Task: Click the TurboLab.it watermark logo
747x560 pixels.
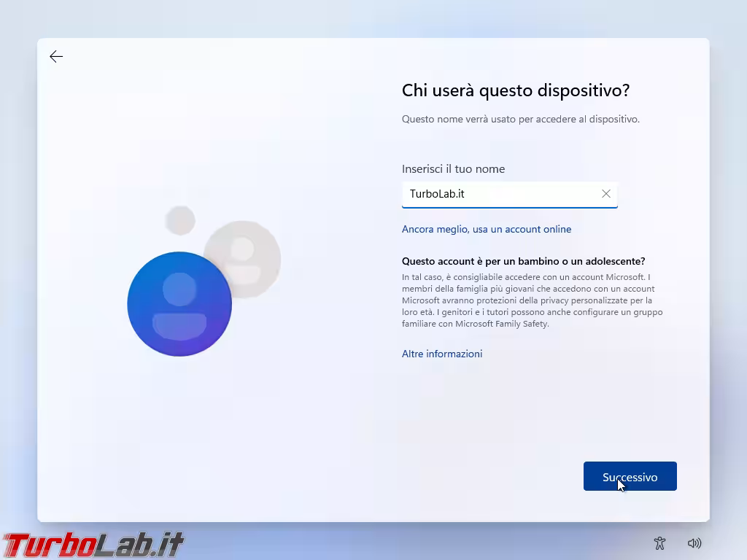Action: (93, 545)
